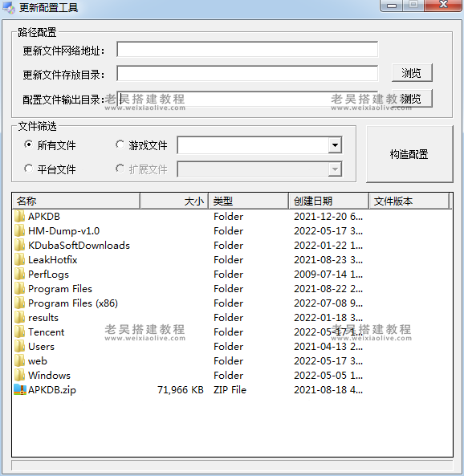Minimize the 更新配置工具 window
This screenshot has width=464, height=476.
[392, 6]
